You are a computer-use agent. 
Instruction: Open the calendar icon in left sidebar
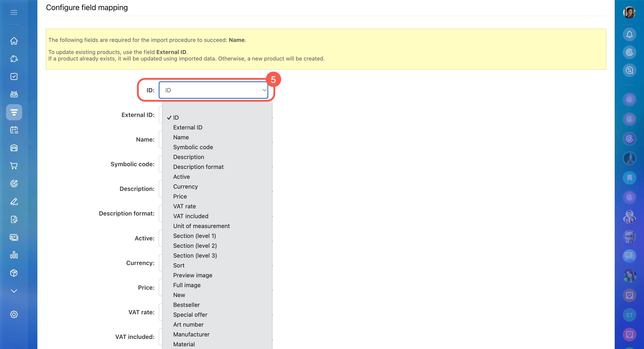coord(14,130)
